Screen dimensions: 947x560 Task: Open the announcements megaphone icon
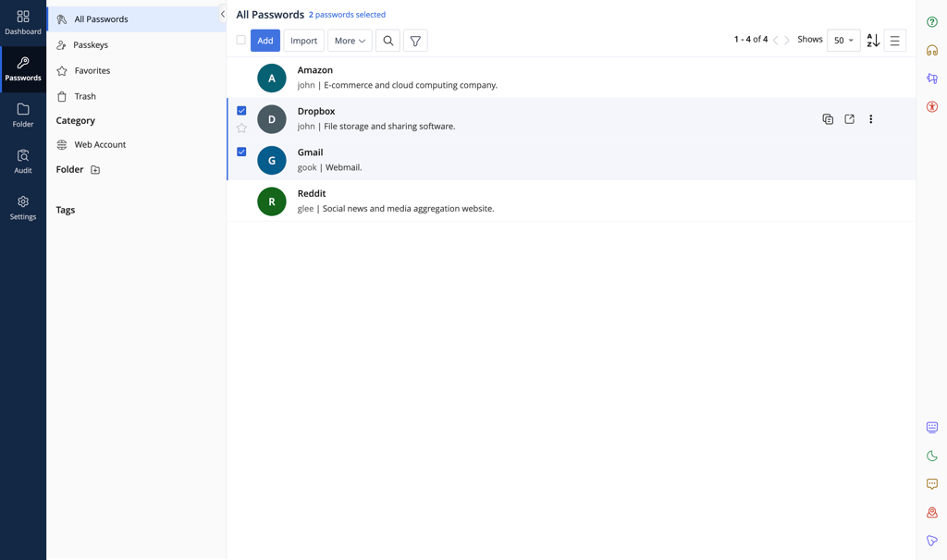pos(932,79)
